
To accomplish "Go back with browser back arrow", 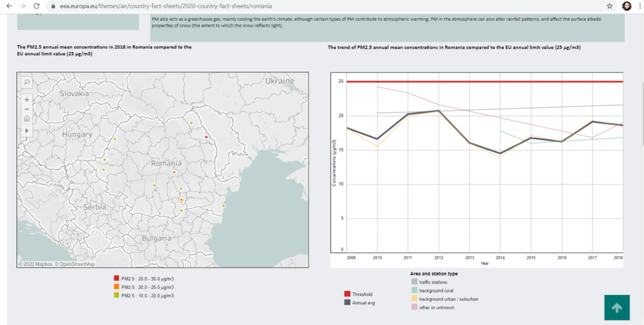I will pos(9,6).
